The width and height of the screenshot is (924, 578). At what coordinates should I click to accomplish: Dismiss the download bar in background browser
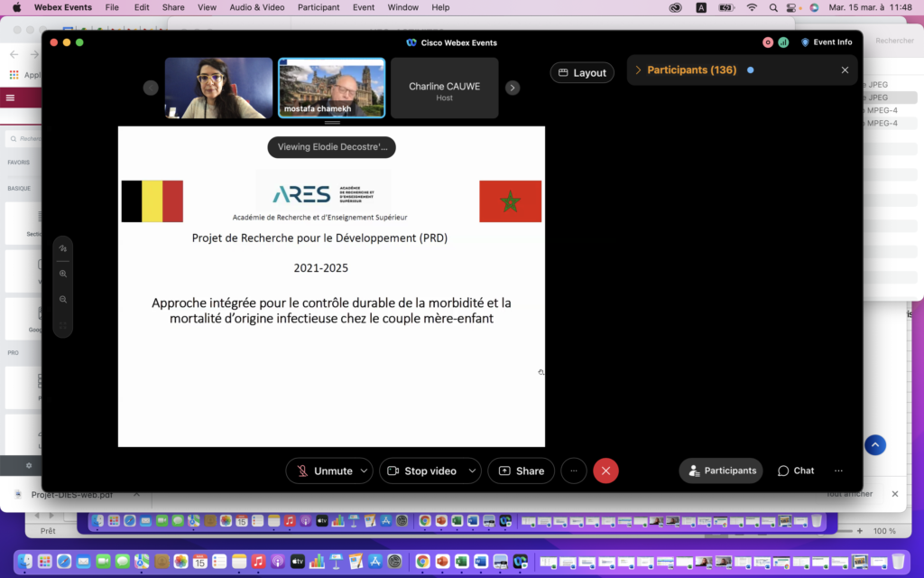[x=895, y=494]
